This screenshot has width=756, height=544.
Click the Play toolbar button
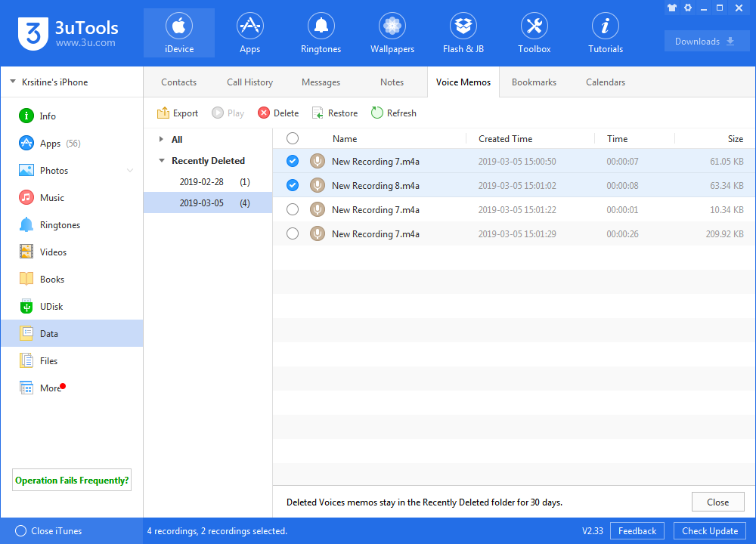coord(228,113)
